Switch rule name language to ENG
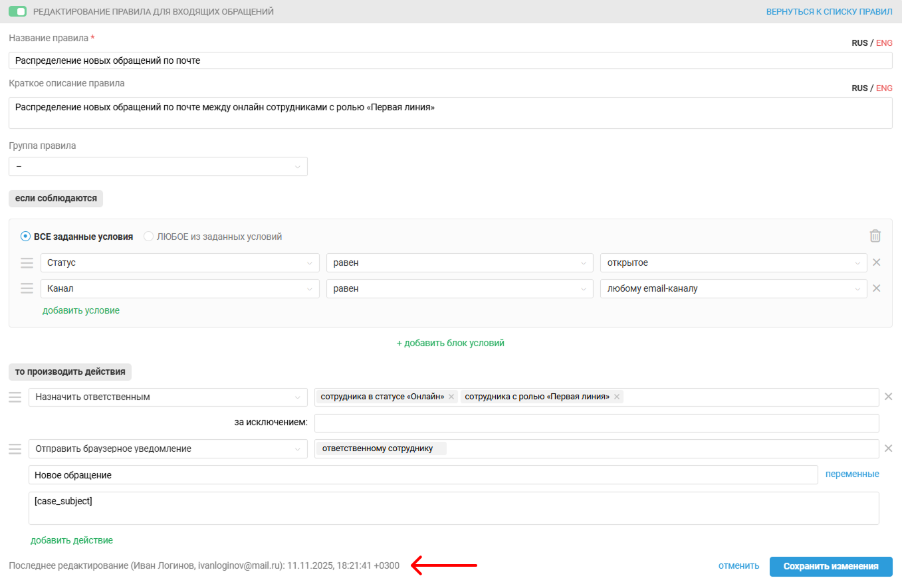 pos(884,43)
